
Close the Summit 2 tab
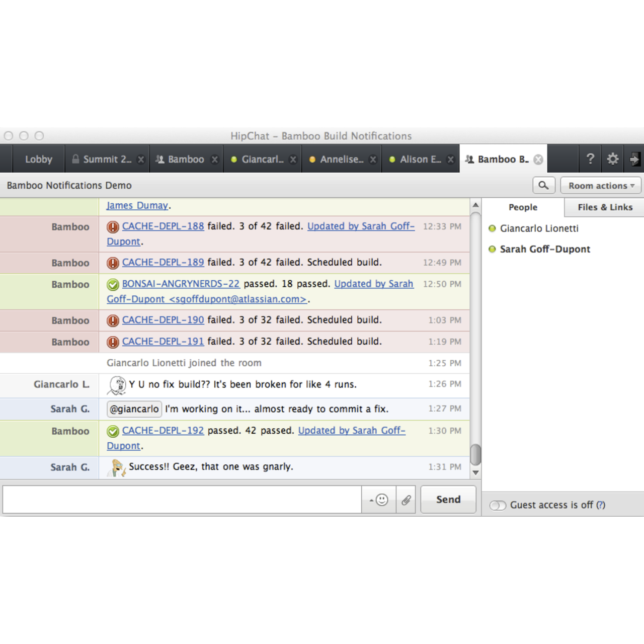coord(141,159)
